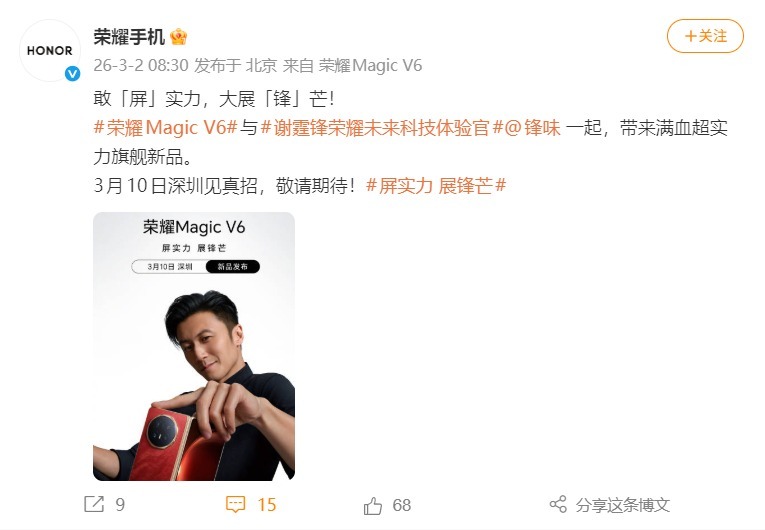The image size is (765, 530).
Task: Click the blue verified V badge
Action: [73, 74]
